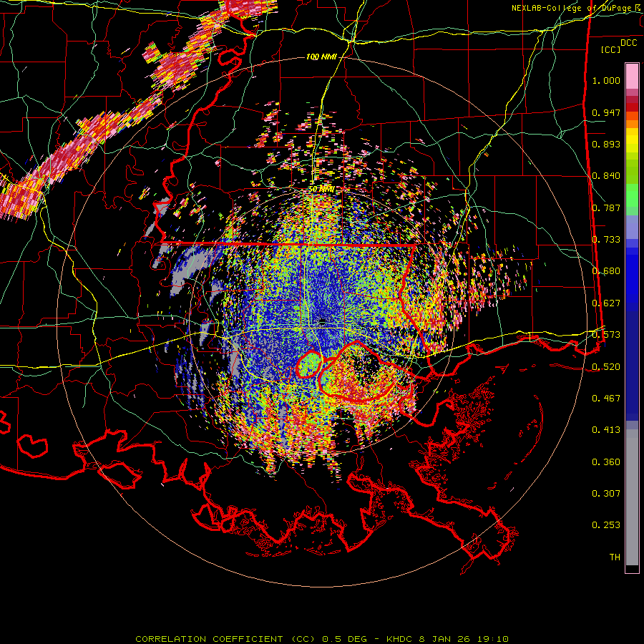The width and height of the screenshot is (644, 644).
Task: Click the 50 NMI range ring label
Action: click(x=321, y=190)
